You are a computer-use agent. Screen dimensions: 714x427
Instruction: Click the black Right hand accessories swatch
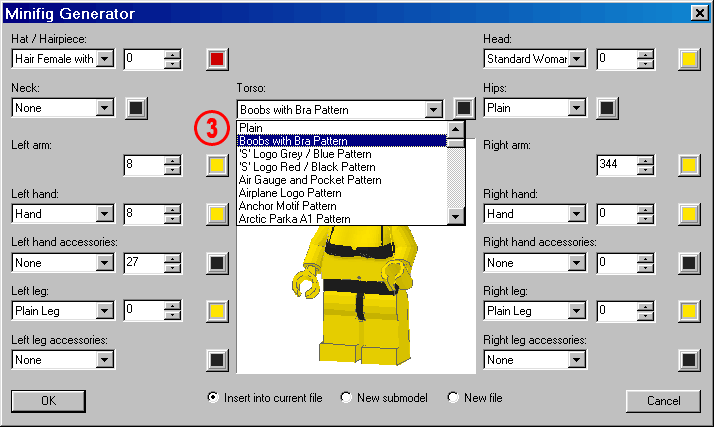click(x=689, y=263)
